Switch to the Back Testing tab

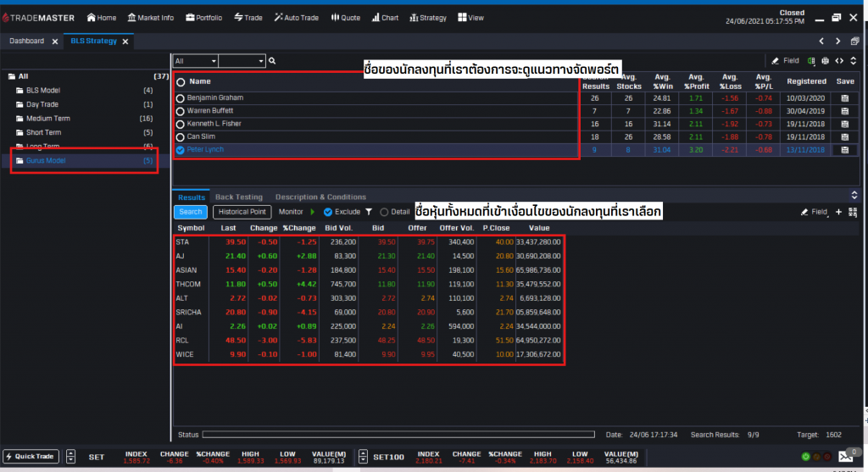pyautogui.click(x=238, y=197)
